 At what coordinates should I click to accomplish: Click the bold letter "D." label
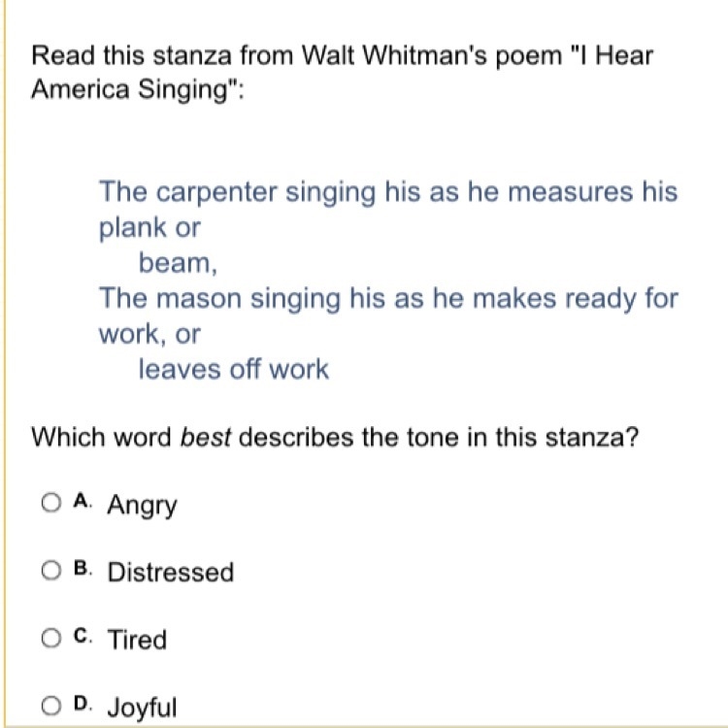tap(83, 704)
